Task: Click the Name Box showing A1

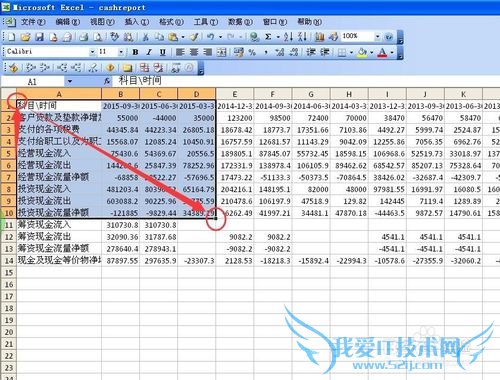Action: (33, 81)
